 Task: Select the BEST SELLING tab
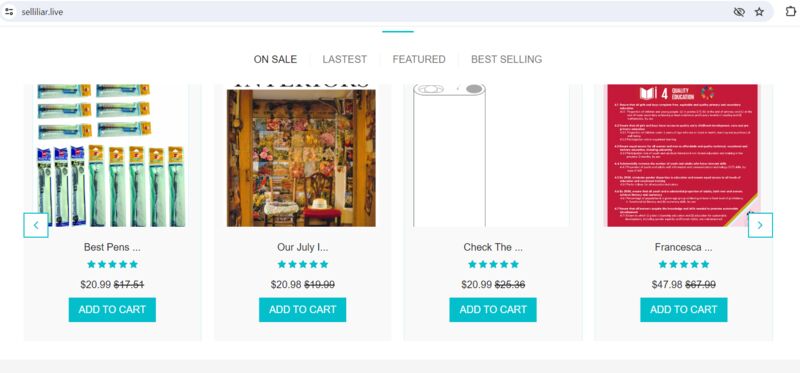coord(506,59)
